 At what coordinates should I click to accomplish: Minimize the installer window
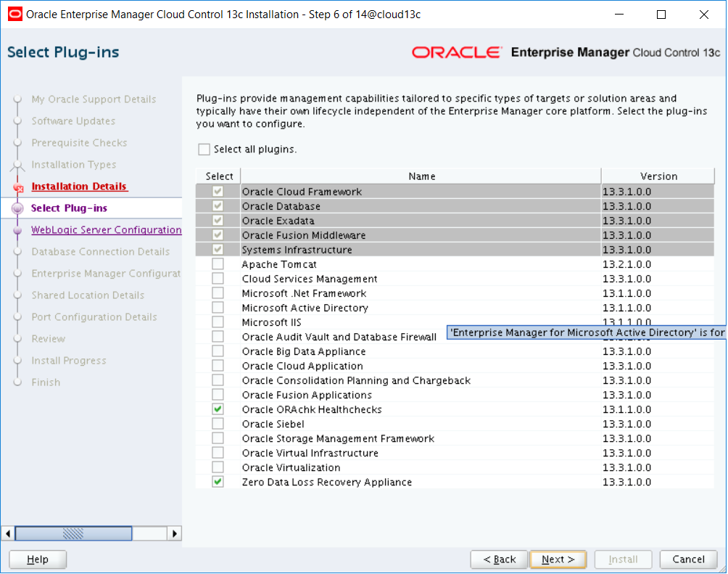tap(619, 15)
